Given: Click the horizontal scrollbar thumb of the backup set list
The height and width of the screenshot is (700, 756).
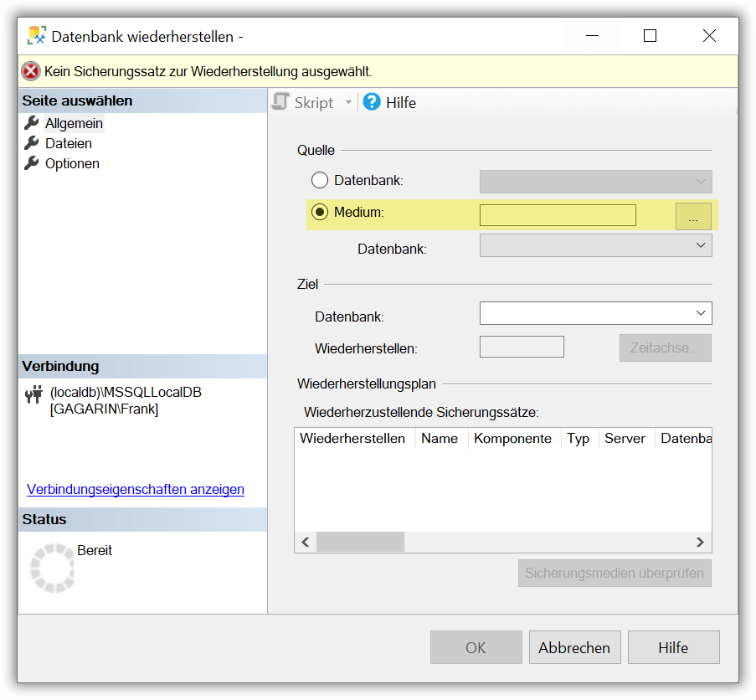Looking at the screenshot, I should tap(360, 543).
